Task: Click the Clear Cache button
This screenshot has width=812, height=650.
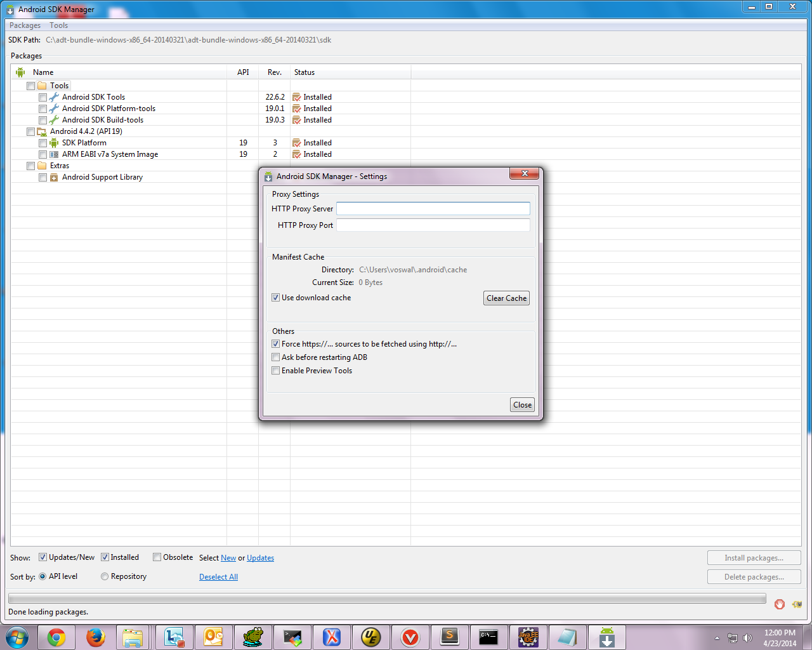Action: point(506,298)
